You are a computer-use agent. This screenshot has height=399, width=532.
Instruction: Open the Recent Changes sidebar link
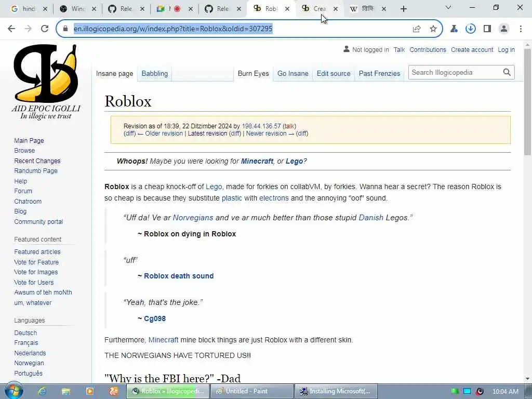pos(37,161)
